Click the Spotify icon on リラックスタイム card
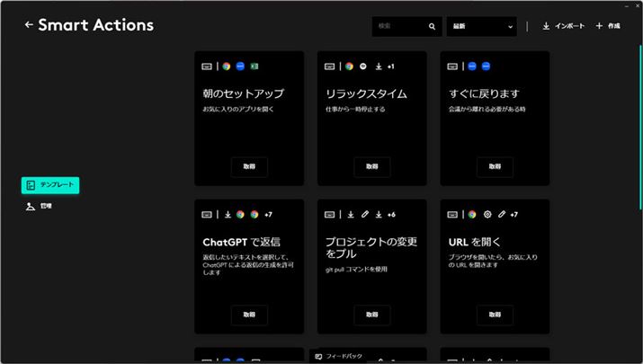This screenshot has height=364, width=643. point(363,67)
